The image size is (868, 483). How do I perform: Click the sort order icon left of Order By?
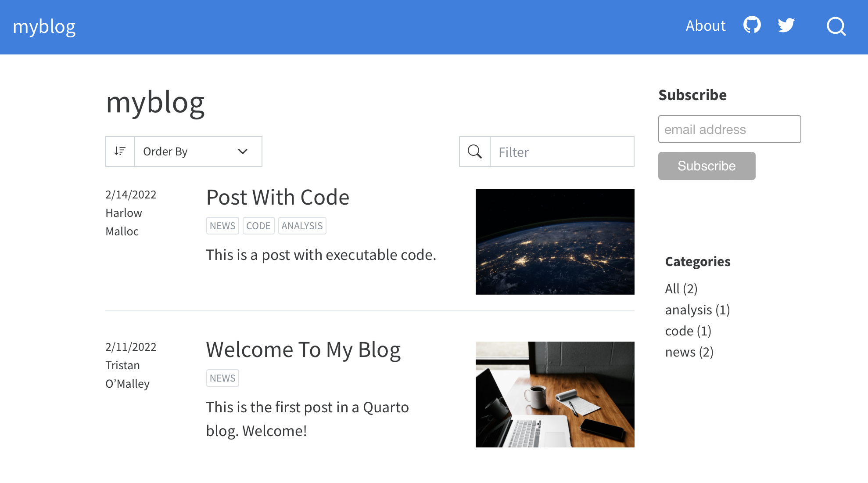[x=119, y=151]
